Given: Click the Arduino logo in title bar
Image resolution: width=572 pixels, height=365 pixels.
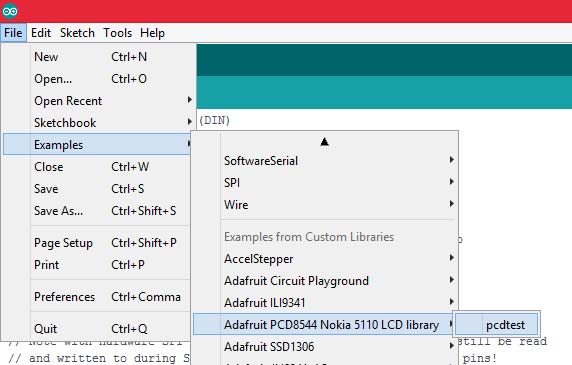Looking at the screenshot, I should coord(9,11).
